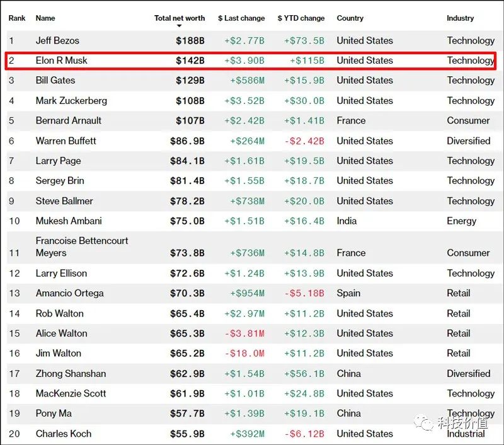
Task: Click the +$73.5B YTD change value
Action: (304, 41)
